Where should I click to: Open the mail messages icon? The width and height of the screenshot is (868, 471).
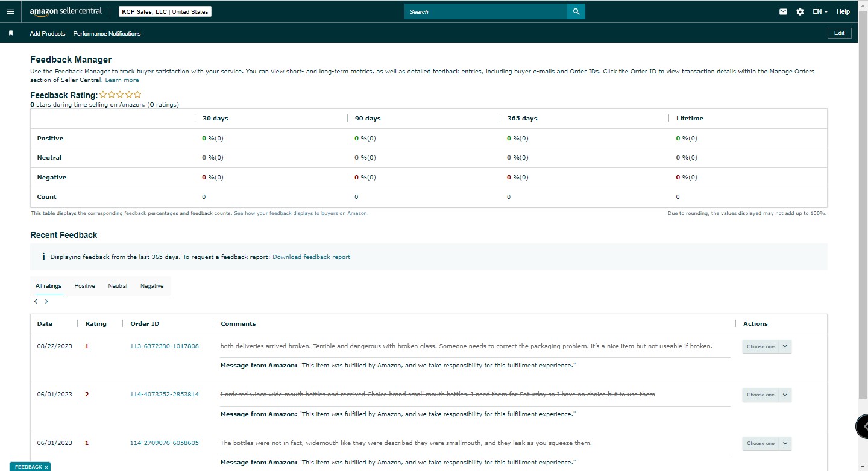click(x=783, y=11)
